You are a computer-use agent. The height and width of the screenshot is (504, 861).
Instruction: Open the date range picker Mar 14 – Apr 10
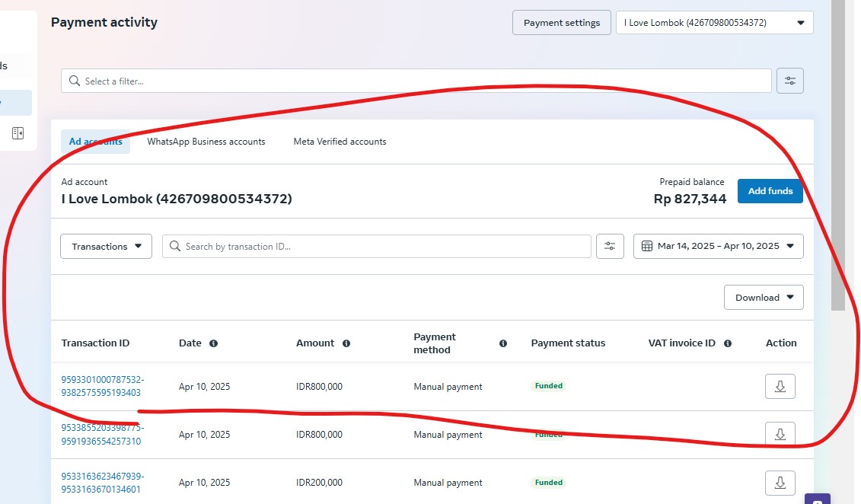[718, 246]
